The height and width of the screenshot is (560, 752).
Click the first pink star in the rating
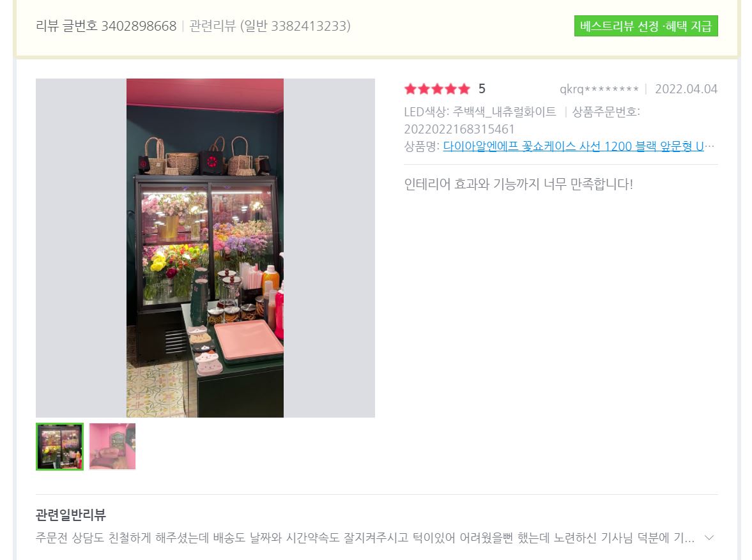coord(411,89)
